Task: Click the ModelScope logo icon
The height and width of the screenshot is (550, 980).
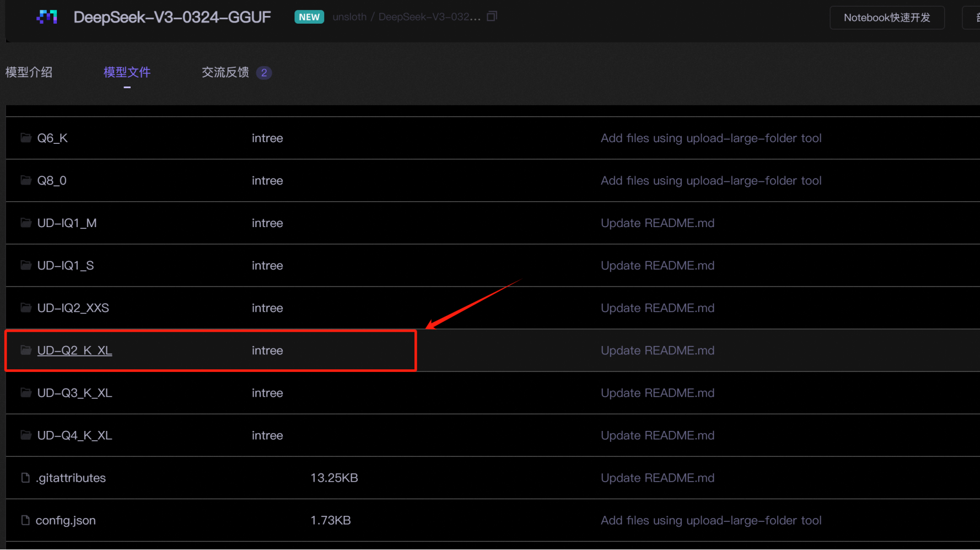Action: (x=47, y=17)
